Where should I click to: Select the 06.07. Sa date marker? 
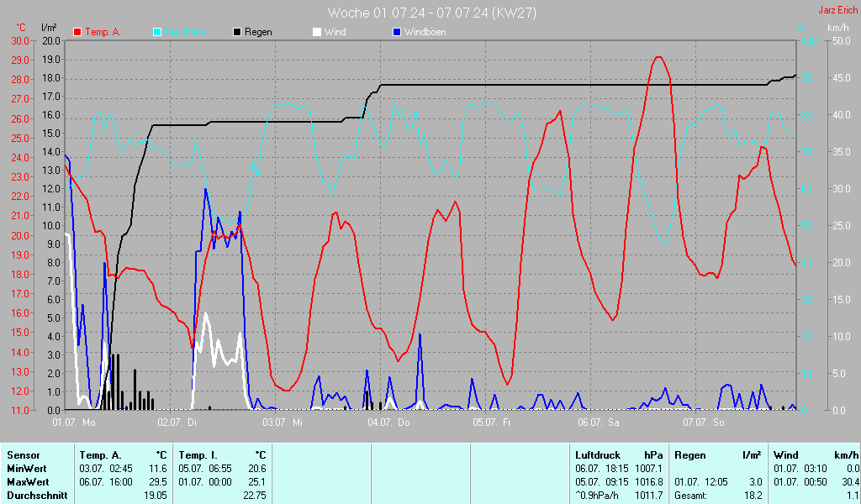[x=597, y=423]
